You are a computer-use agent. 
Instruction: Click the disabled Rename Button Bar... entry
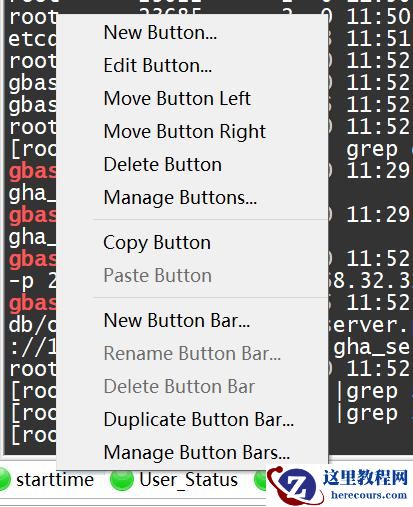[x=193, y=353]
